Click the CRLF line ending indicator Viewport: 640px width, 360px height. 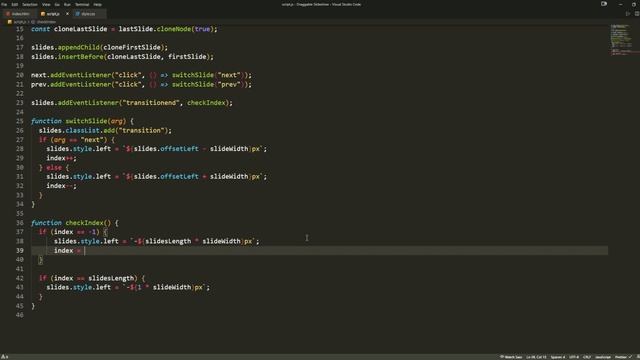click(x=587, y=357)
